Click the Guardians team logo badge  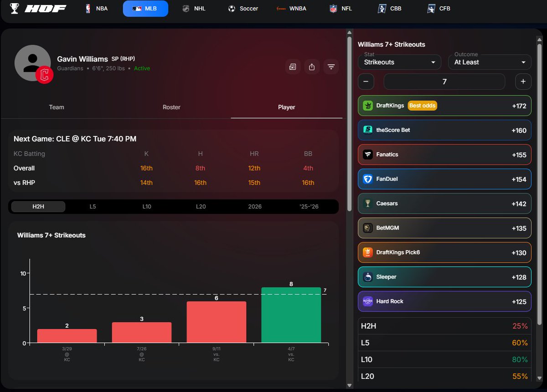45,75
